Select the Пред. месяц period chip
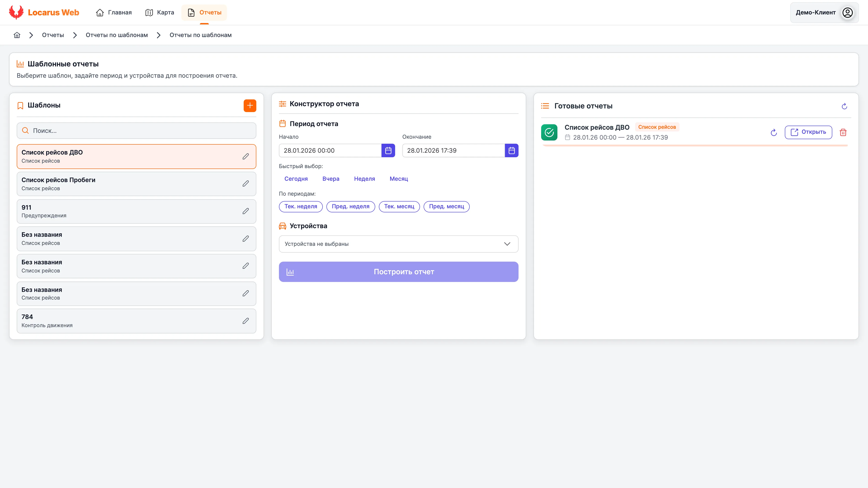The image size is (868, 488). [446, 206]
